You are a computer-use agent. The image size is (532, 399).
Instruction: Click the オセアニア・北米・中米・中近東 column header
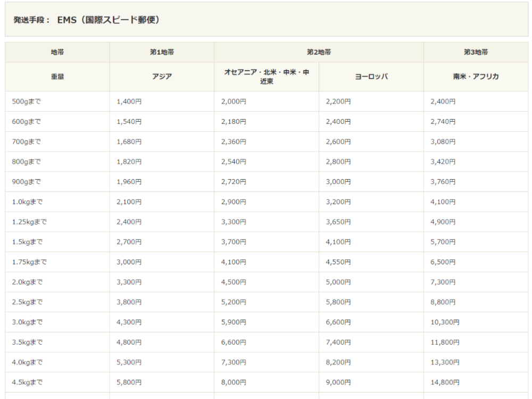(x=267, y=77)
